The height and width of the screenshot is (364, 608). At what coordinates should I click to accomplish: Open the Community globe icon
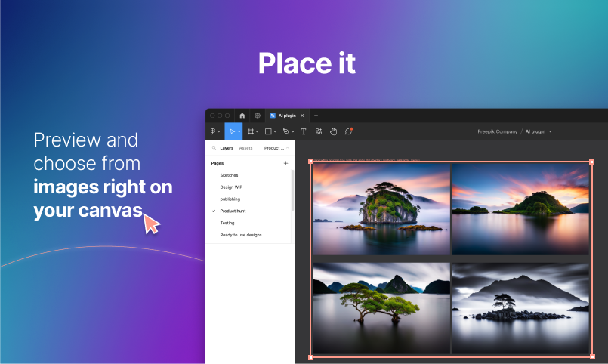pyautogui.click(x=258, y=116)
